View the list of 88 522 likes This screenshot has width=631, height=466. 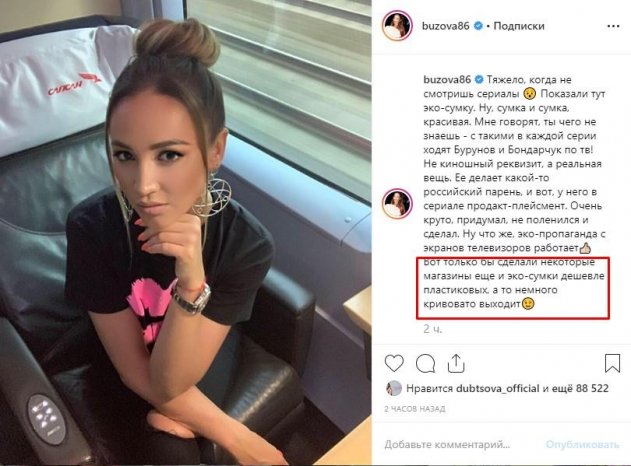[x=592, y=389]
